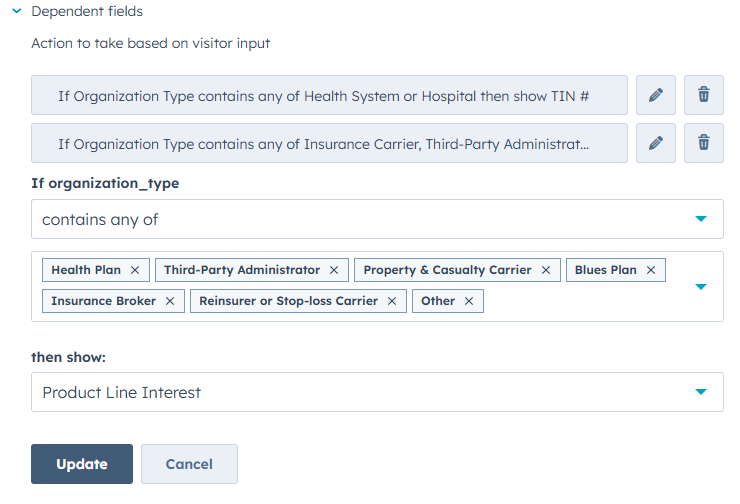Remove the Health Plan tag
740x504 pixels.
click(135, 270)
